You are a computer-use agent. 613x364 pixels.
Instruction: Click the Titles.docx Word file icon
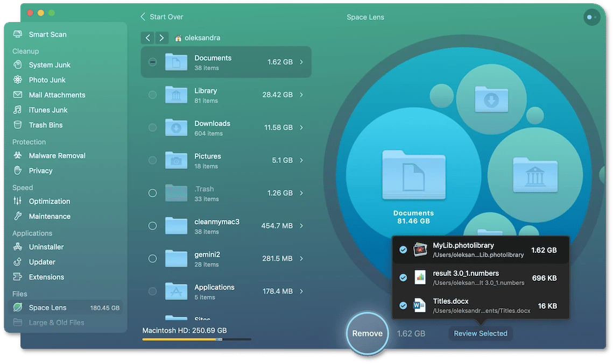coord(419,305)
